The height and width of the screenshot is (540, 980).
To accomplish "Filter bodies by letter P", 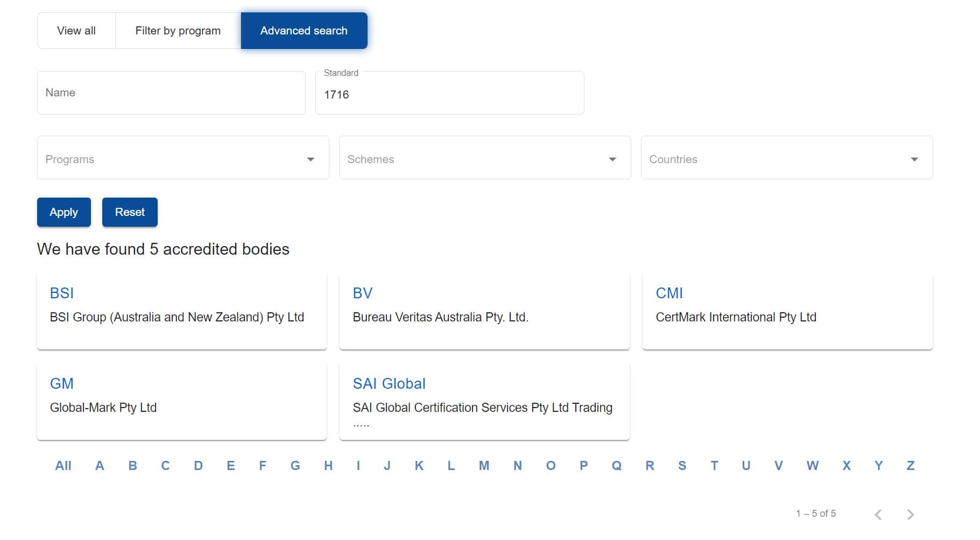I will [584, 466].
